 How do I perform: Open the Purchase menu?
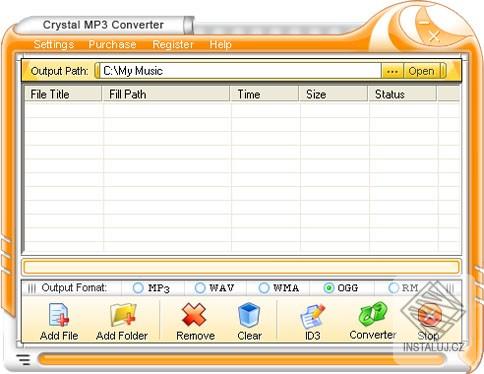(x=112, y=44)
